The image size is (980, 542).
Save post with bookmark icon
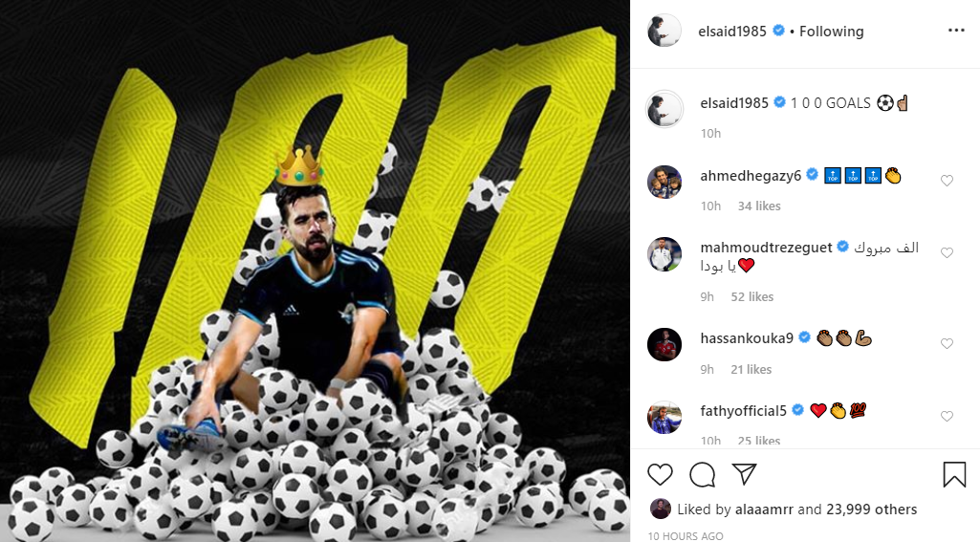click(x=954, y=474)
